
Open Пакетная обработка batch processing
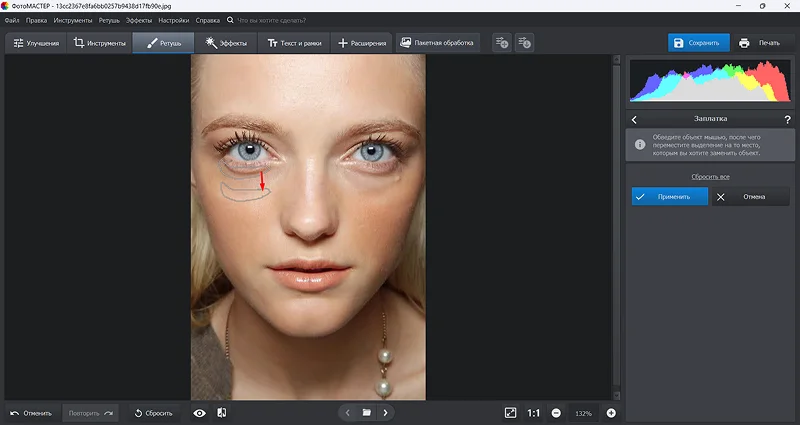(x=437, y=43)
